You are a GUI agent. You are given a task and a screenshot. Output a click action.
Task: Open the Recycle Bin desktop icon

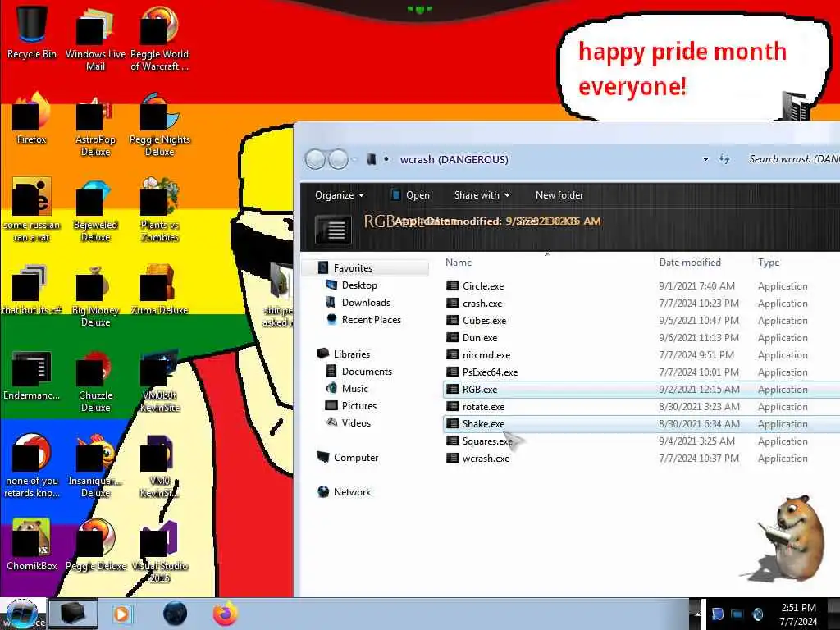32,32
